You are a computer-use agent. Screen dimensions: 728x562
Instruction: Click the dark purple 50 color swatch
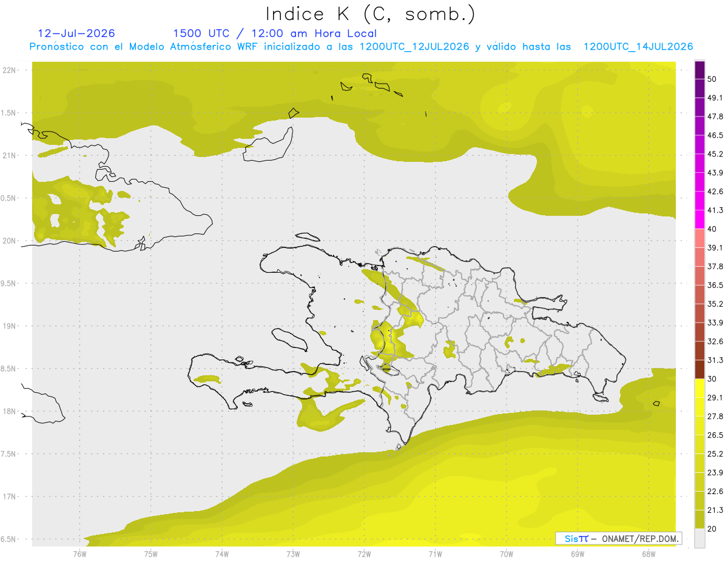(x=699, y=71)
